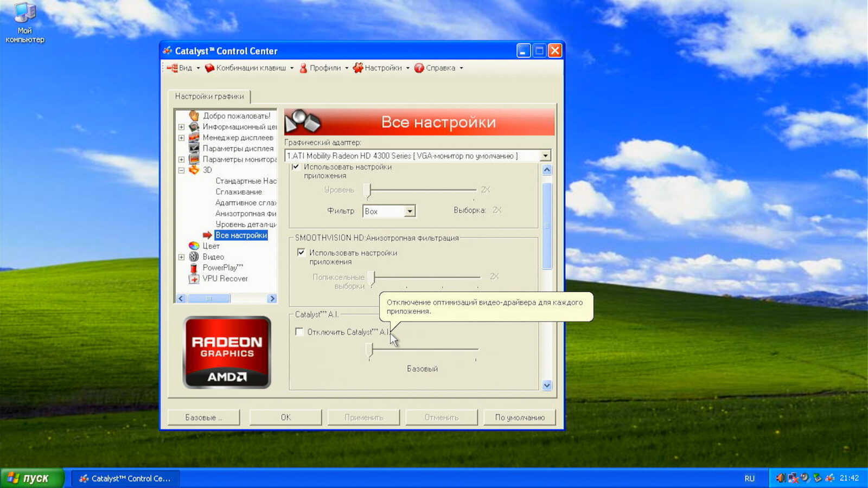868x488 pixels.
Task: Click the RU language indicator
Action: [749, 478]
